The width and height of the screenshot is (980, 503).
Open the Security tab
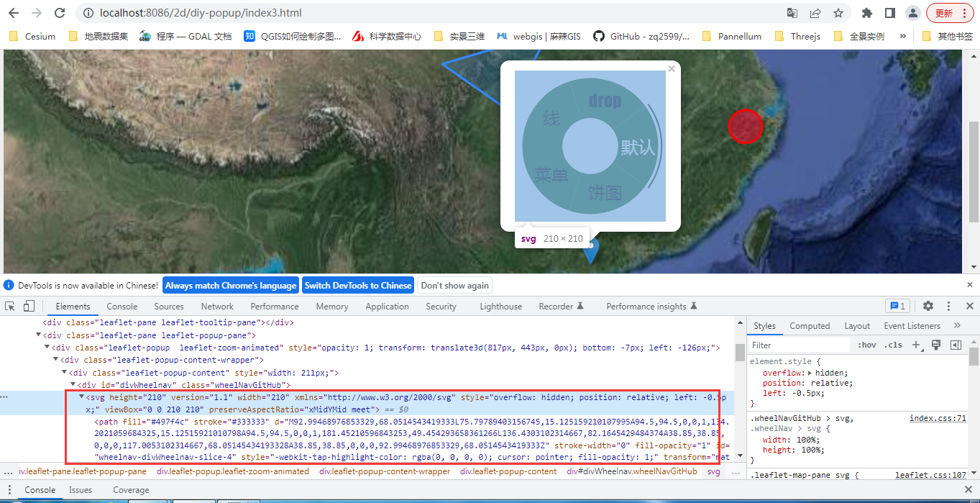441,307
